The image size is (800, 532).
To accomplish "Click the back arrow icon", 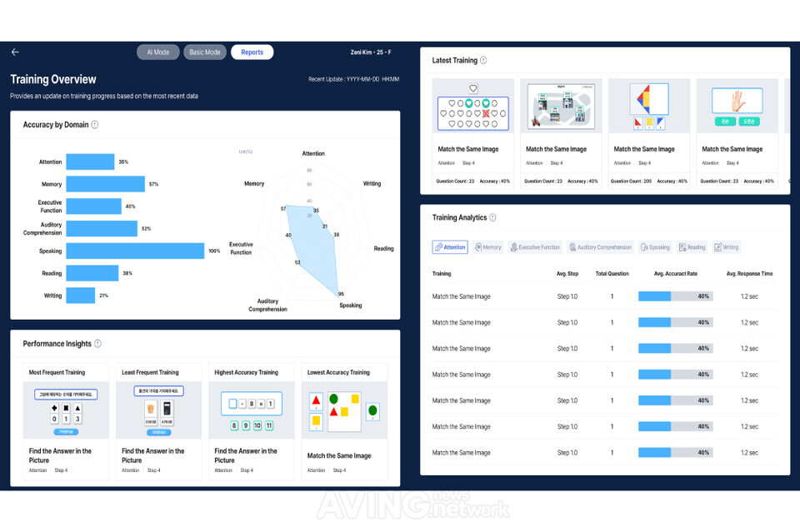I will coord(14,52).
